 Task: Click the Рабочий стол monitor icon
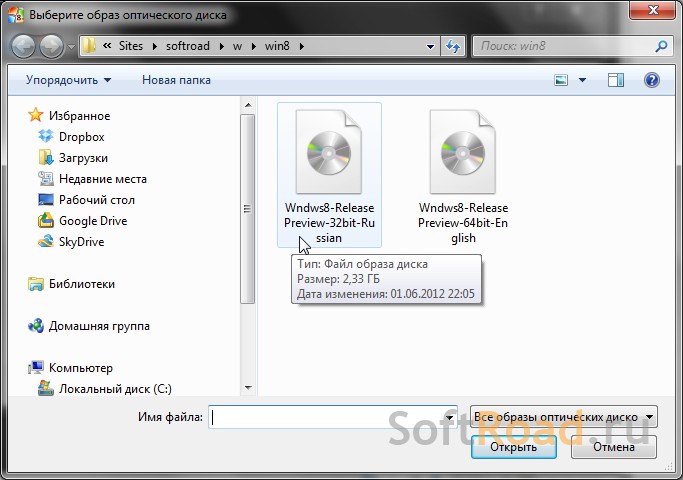click(45, 199)
